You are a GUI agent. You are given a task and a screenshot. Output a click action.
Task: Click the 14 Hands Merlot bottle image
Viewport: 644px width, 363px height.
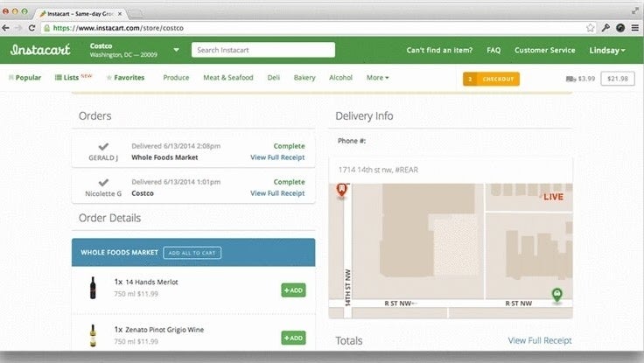(x=93, y=288)
